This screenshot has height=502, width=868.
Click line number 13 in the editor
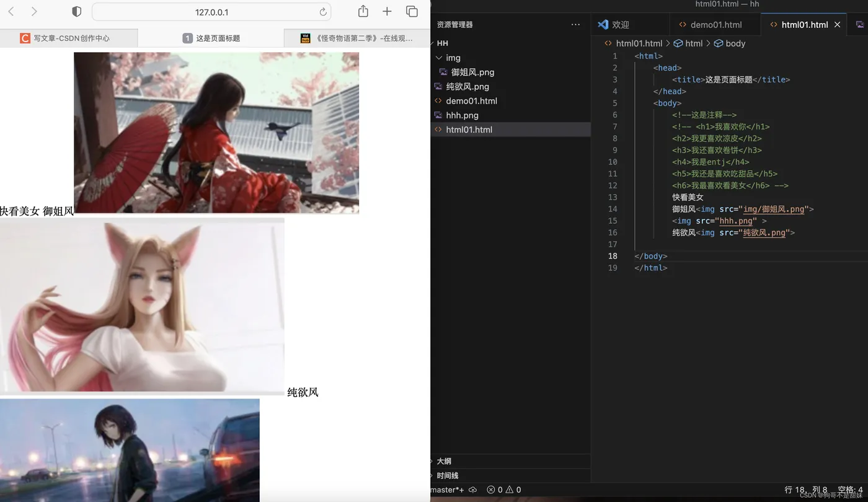click(x=613, y=197)
